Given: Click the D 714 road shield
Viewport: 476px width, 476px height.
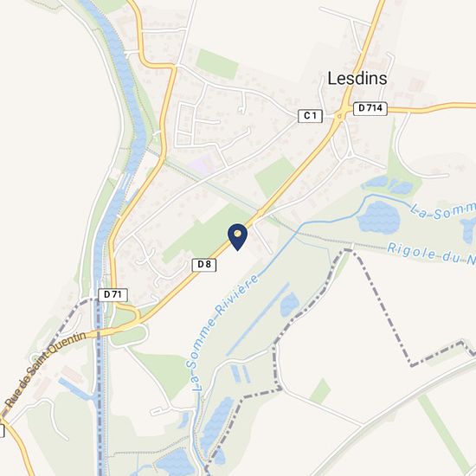Looking at the screenshot, I should [370, 108].
